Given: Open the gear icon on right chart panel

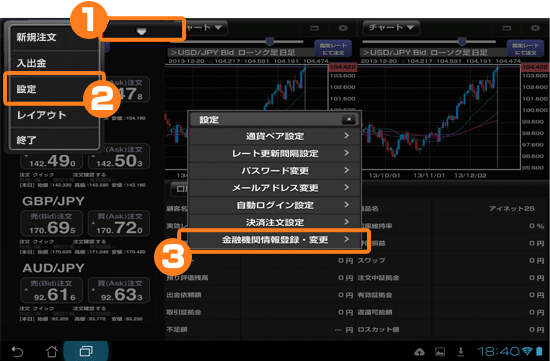Looking at the screenshot, I should (535, 28).
